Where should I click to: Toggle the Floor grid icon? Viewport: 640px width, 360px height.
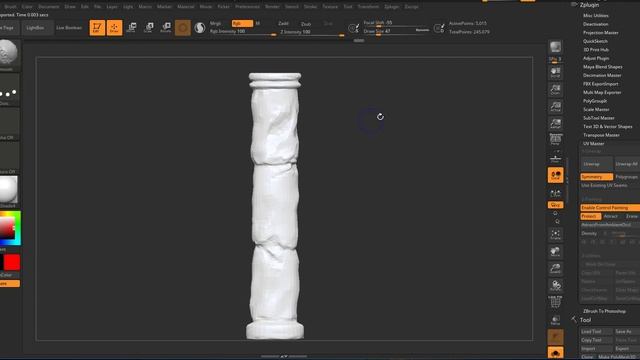pyautogui.click(x=555, y=158)
